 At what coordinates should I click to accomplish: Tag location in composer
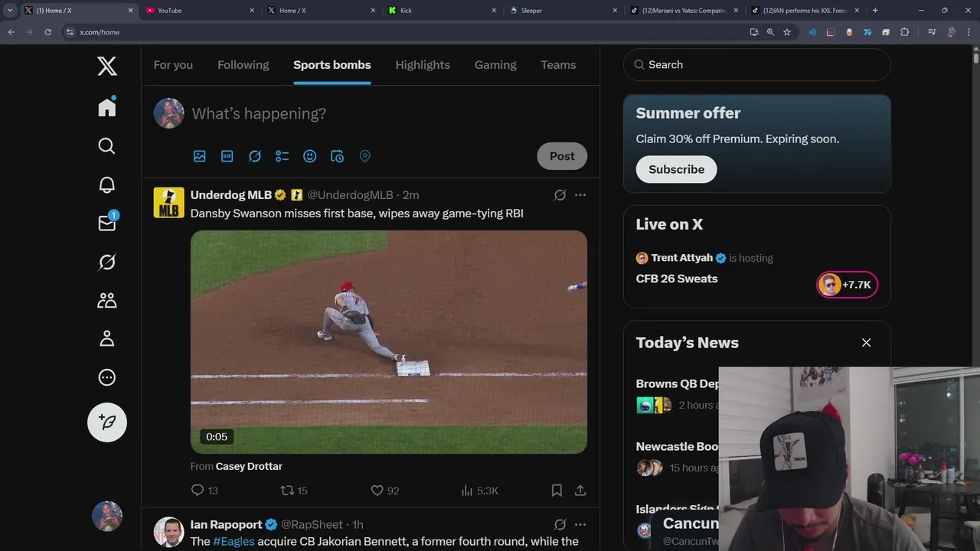click(365, 156)
